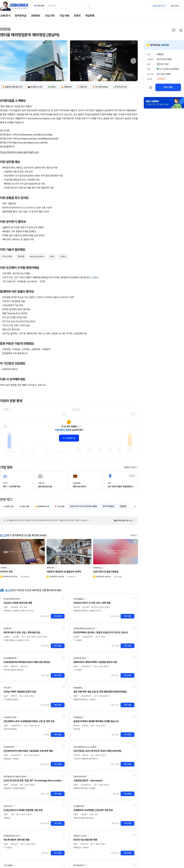Image resolution: width=184 pixels, height=868 pixels.
Task: Click the TOEIC skill chip
Action: 63,256
